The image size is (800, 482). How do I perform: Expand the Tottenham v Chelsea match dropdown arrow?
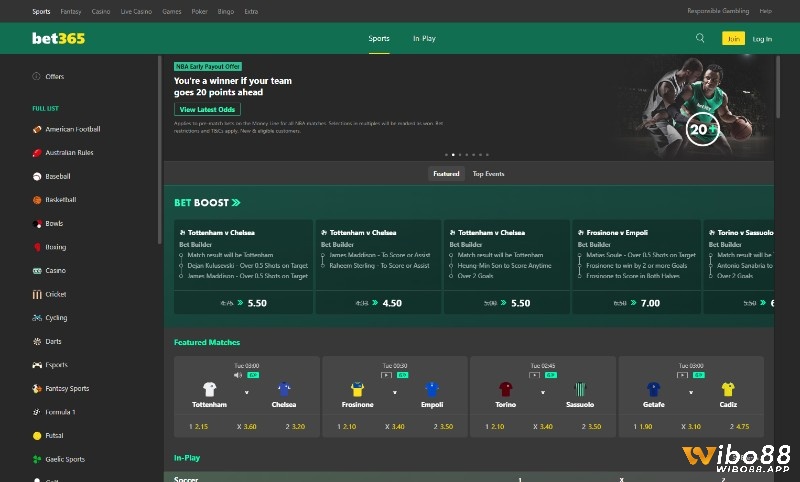(246, 393)
